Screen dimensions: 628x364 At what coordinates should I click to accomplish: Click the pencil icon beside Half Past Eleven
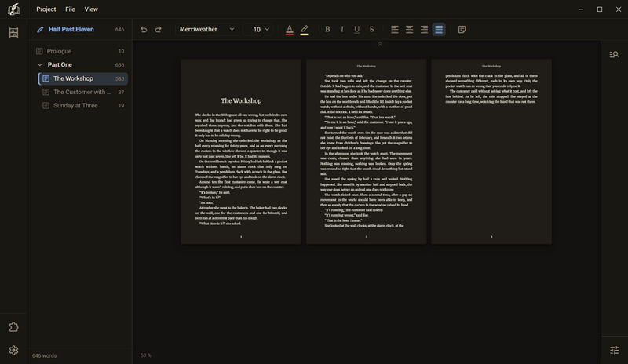click(x=40, y=30)
